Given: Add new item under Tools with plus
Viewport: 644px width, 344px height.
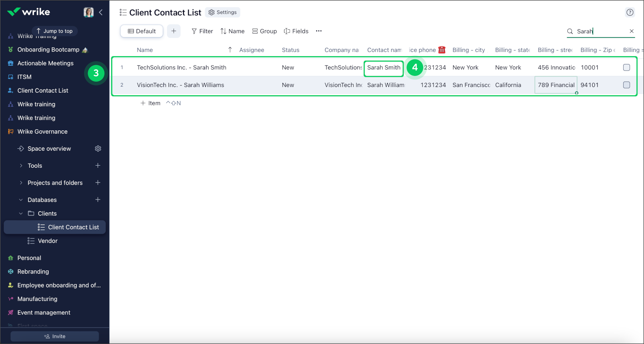Looking at the screenshot, I should click(x=98, y=166).
